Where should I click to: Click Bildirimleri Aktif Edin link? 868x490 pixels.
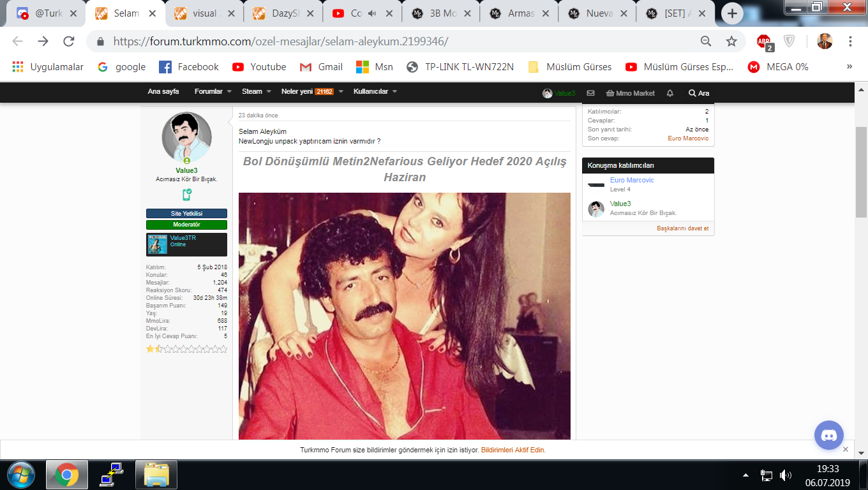click(x=513, y=450)
